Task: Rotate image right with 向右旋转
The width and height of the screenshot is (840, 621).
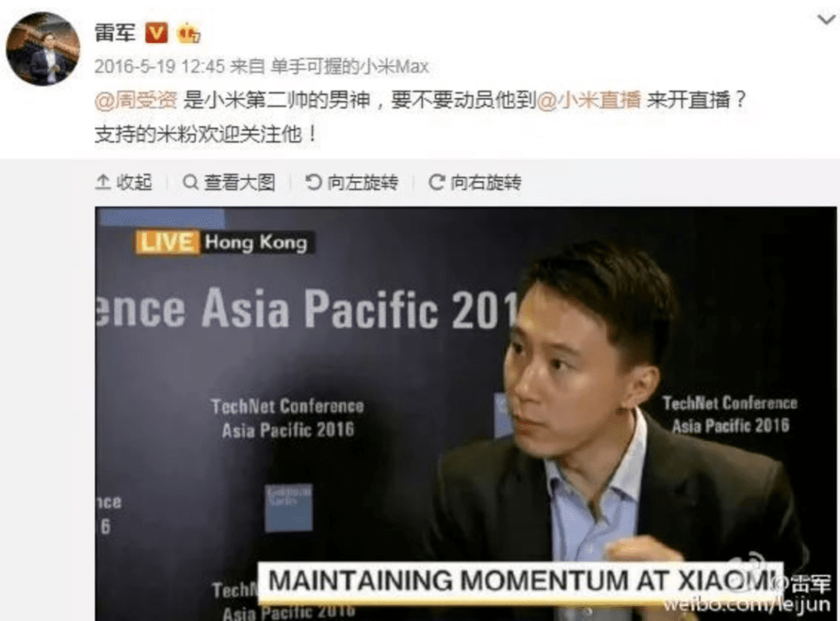Action: pos(474,183)
